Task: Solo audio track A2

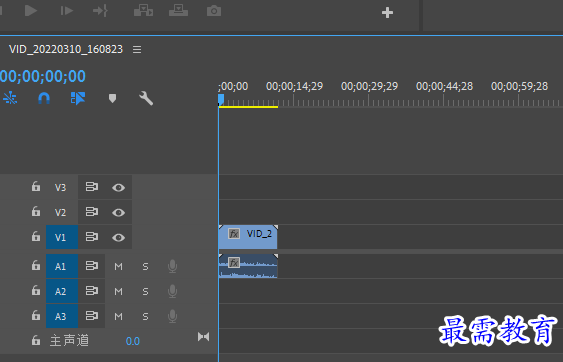Action: (x=145, y=291)
